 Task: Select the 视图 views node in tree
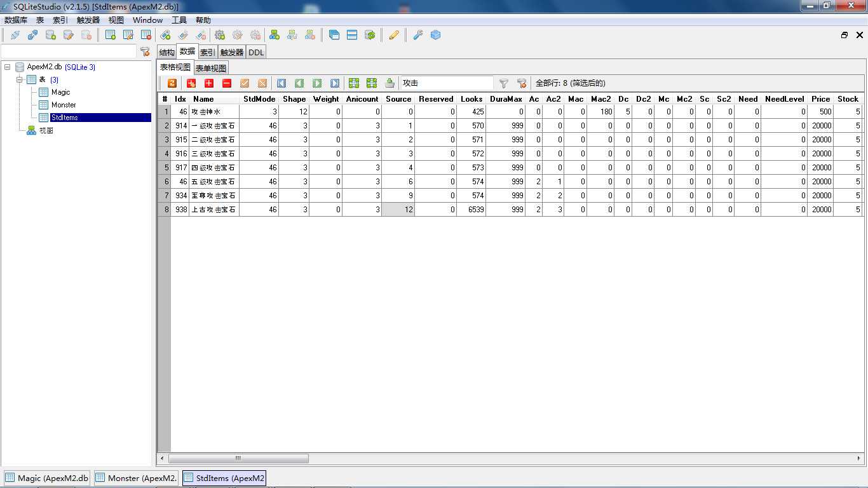coord(46,130)
